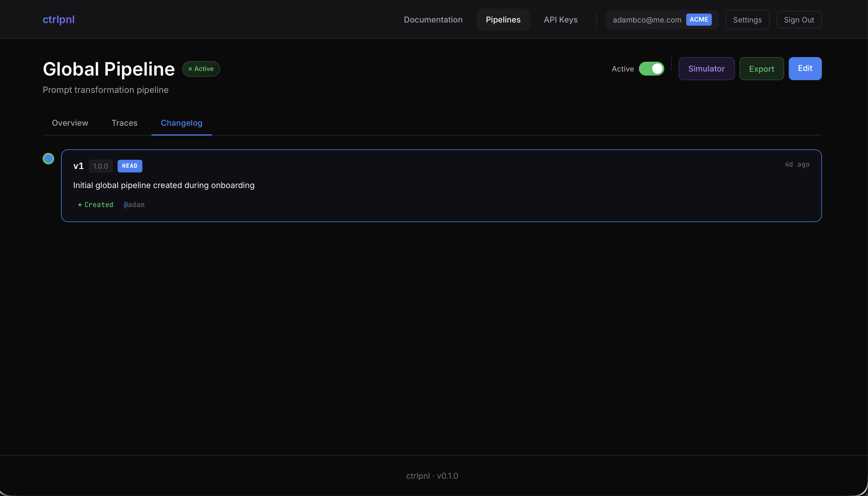The image size is (868, 496).
Task: Click the ctrlpnl logo
Action: tap(59, 19)
